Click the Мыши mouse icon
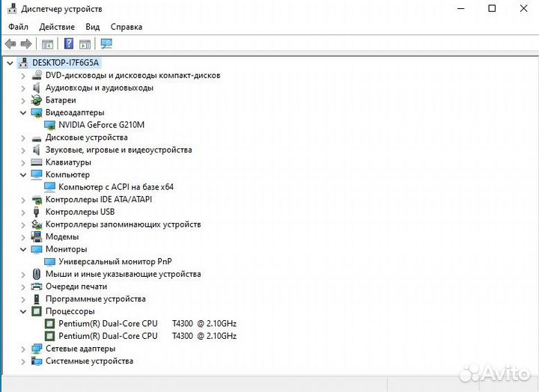Image resolution: width=539 pixels, height=392 pixels. tap(37, 274)
